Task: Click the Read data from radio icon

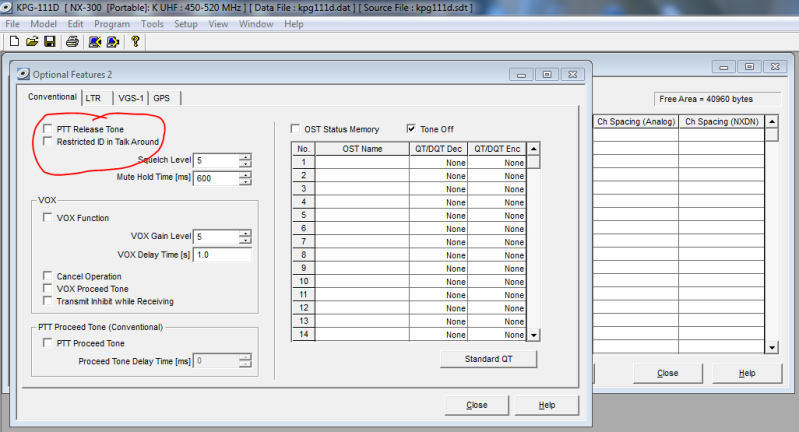Action: pos(94,41)
